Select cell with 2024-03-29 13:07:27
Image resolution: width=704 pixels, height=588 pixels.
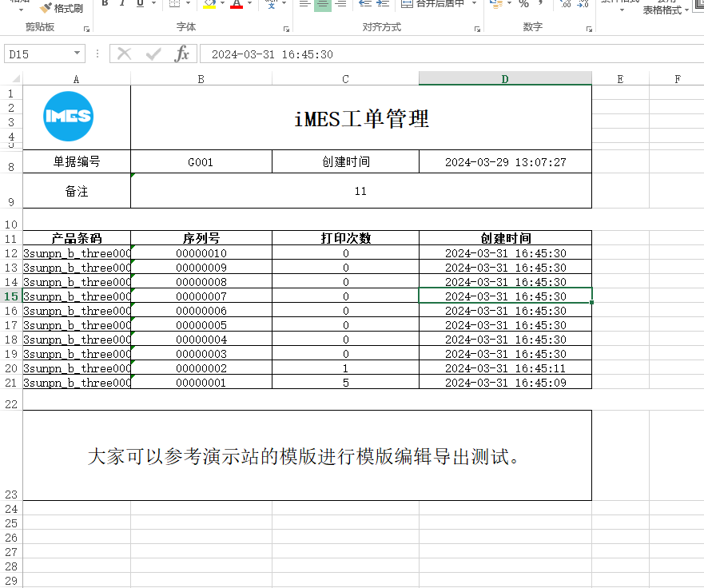tap(505, 161)
